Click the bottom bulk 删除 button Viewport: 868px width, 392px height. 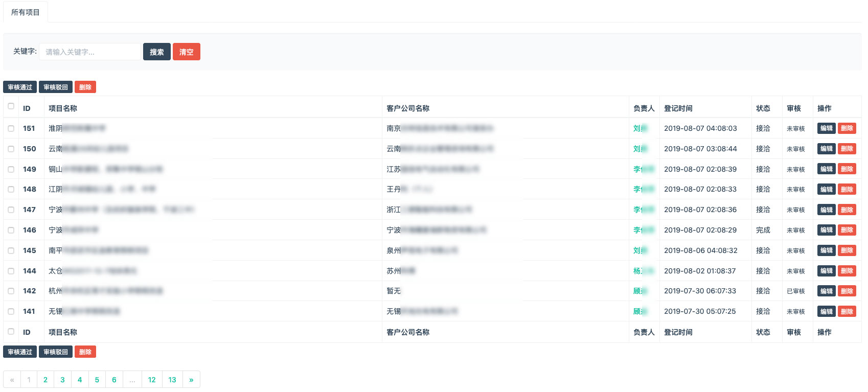(x=85, y=352)
